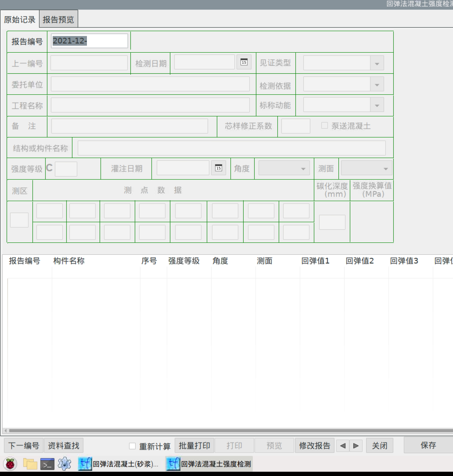Image resolution: width=453 pixels, height=476 pixels.
Task: Click 打印 button
Action: tap(234, 446)
